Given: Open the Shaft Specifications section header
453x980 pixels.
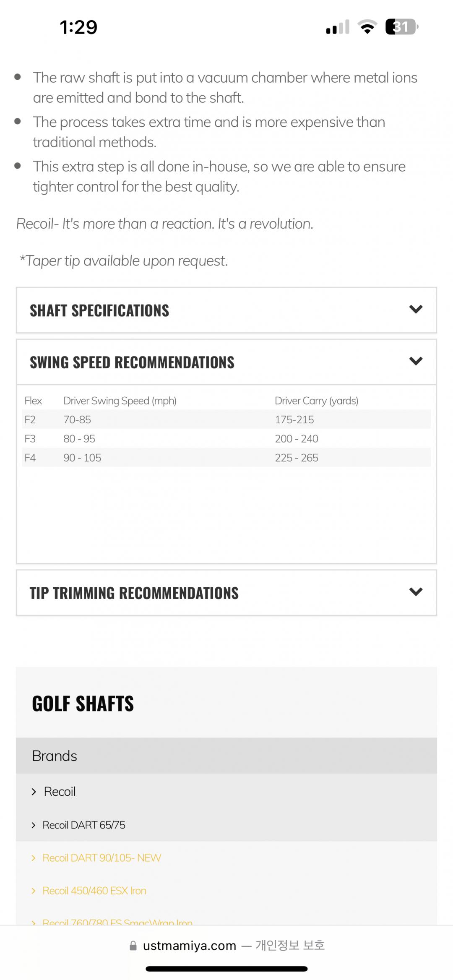Looking at the screenshot, I should (99, 310).
